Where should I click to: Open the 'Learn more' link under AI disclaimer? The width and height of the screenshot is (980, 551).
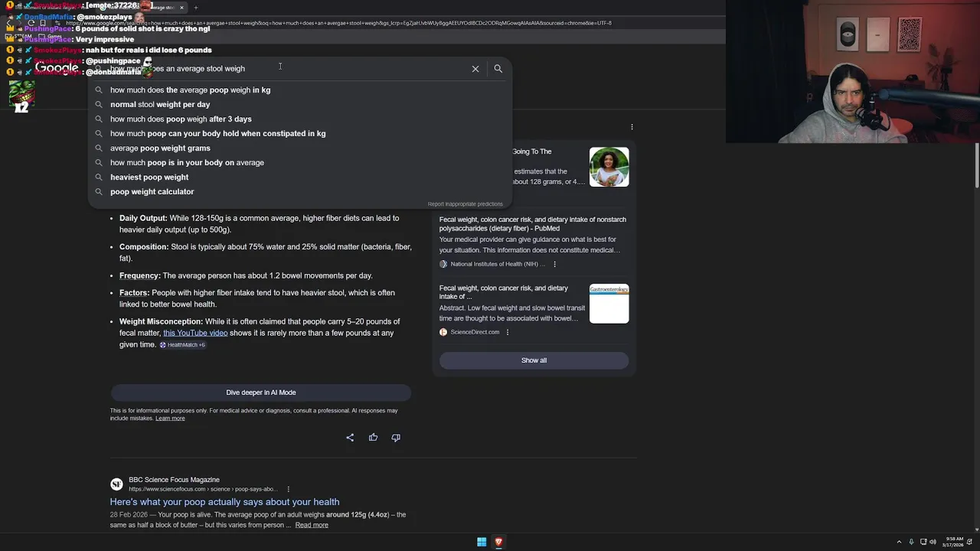pos(170,419)
